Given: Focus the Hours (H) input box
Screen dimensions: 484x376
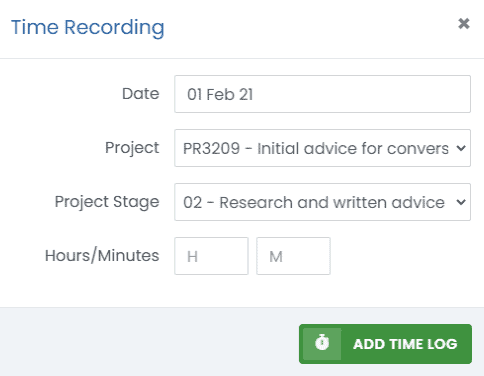Looking at the screenshot, I should (x=211, y=256).
